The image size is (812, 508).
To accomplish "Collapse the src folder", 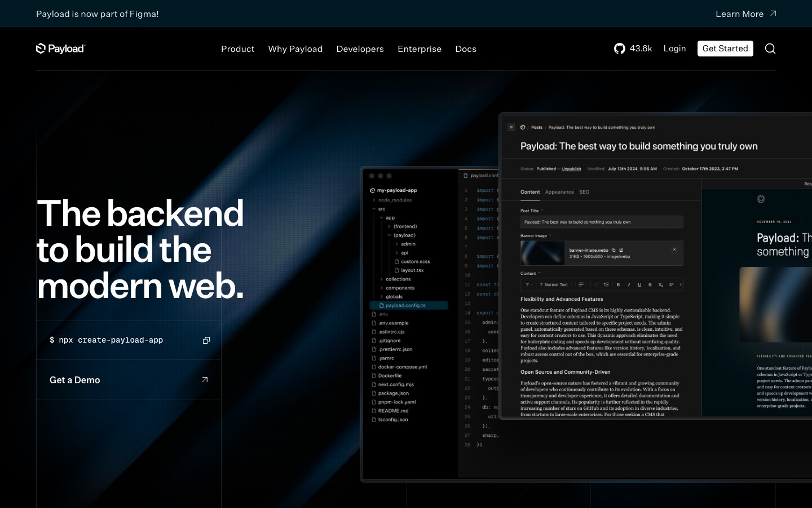I will [x=379, y=209].
